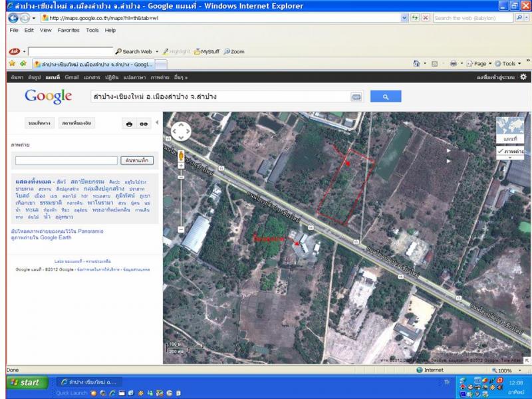Collapse the left side panel arrow

coord(157,123)
